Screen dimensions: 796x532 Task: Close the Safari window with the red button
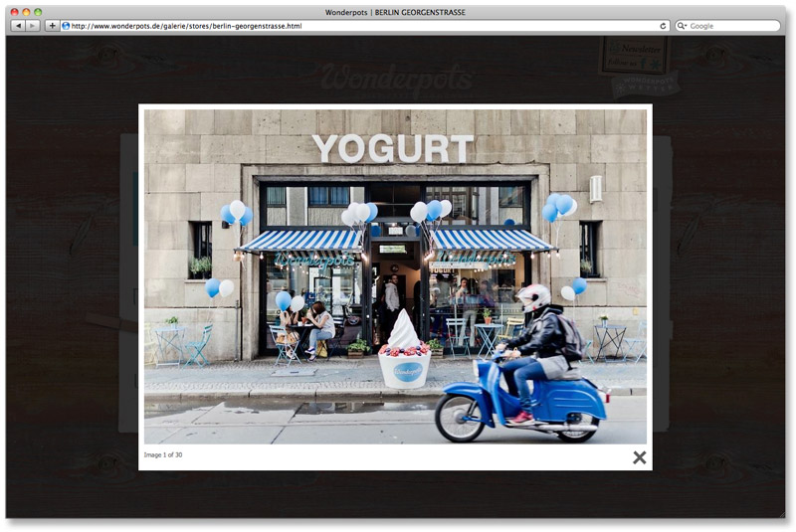tap(14, 12)
